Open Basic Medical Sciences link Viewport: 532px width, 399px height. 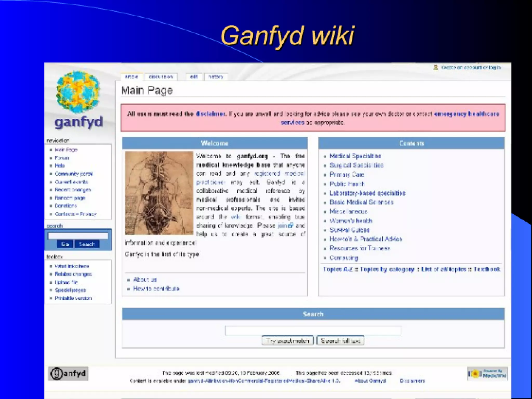(362, 202)
